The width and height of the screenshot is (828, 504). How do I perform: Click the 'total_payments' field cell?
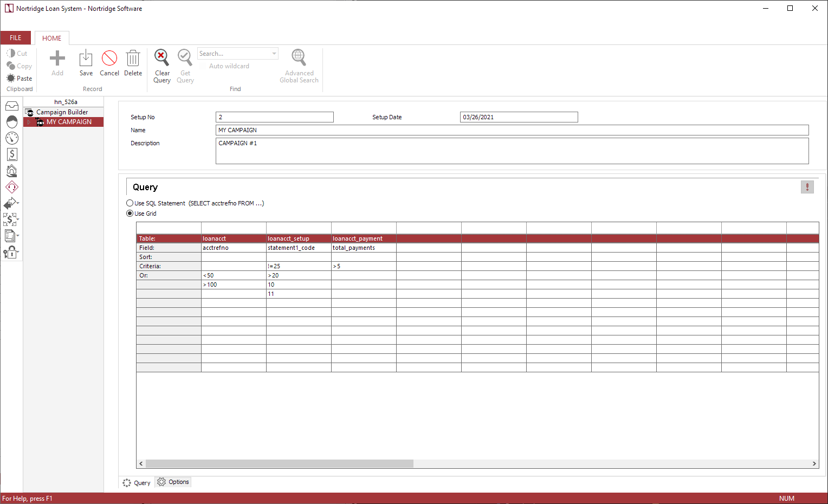click(364, 248)
